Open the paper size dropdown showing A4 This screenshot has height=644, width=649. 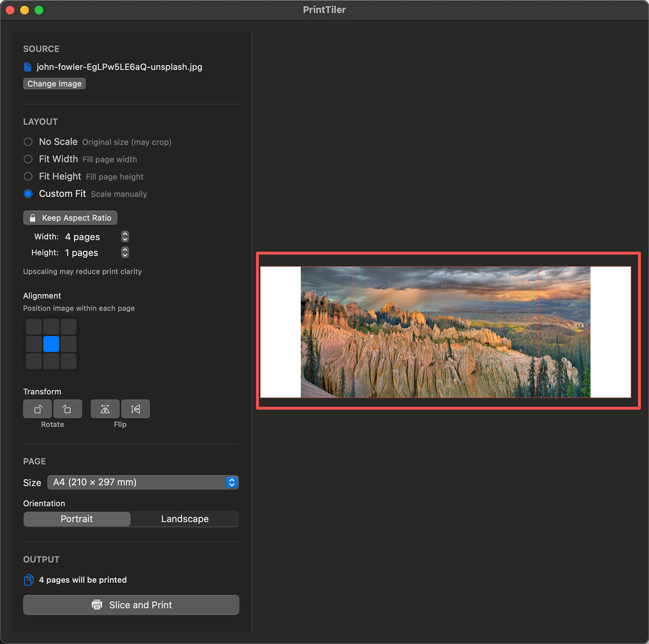click(x=143, y=482)
